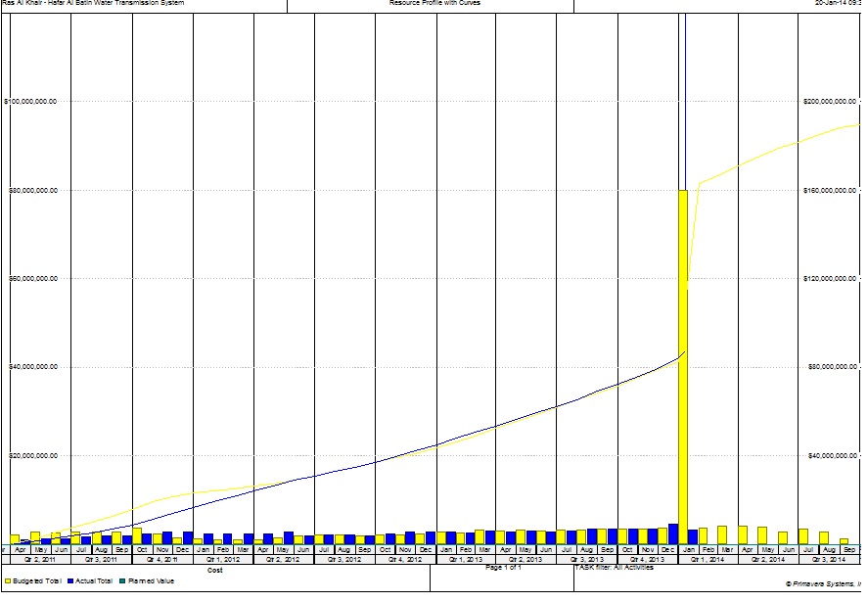Click the 'TASK filter: All Activities' footer text
This screenshot has width=868, height=602.
[x=614, y=568]
